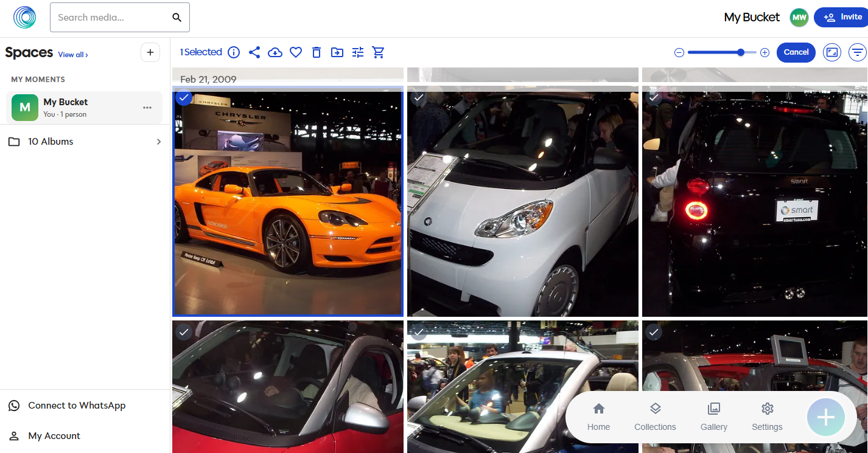The height and width of the screenshot is (453, 868).
Task: Open the filter options
Action: (858, 52)
